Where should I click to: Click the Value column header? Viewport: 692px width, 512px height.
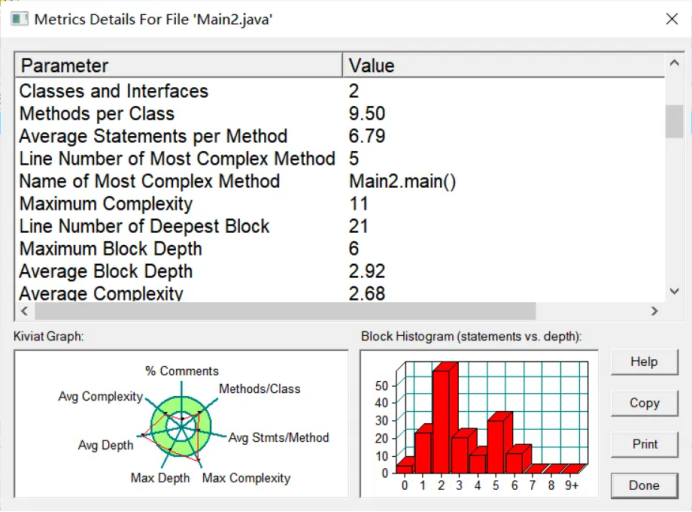point(504,66)
